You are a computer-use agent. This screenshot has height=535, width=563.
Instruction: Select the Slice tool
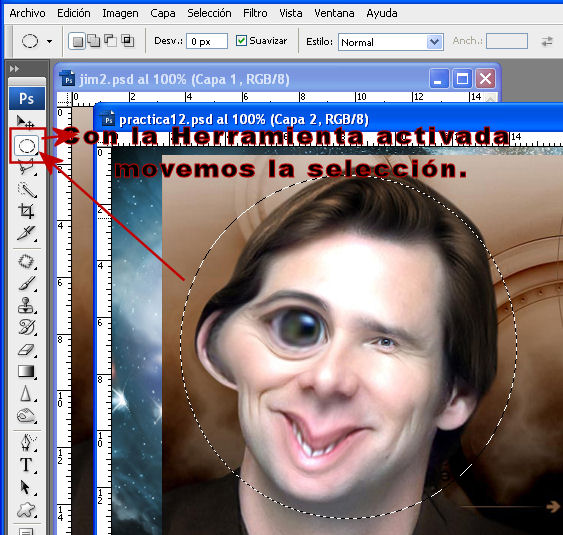point(27,233)
